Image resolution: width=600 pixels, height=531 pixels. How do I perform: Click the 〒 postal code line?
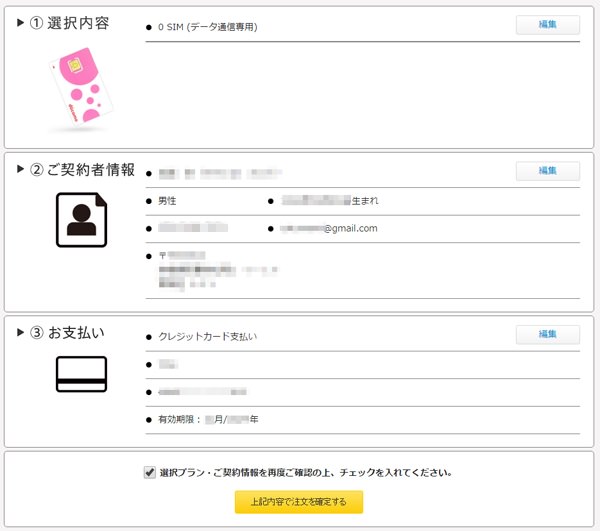tap(182, 256)
